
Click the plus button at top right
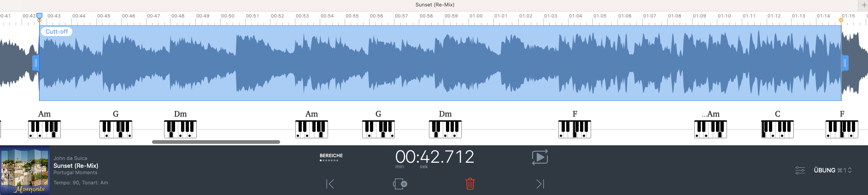pyautogui.click(x=864, y=5)
